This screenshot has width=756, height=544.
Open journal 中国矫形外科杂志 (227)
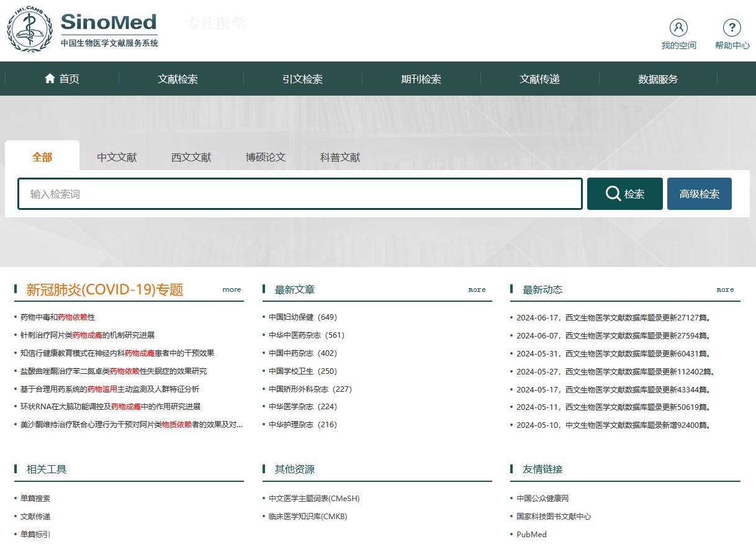click(310, 389)
